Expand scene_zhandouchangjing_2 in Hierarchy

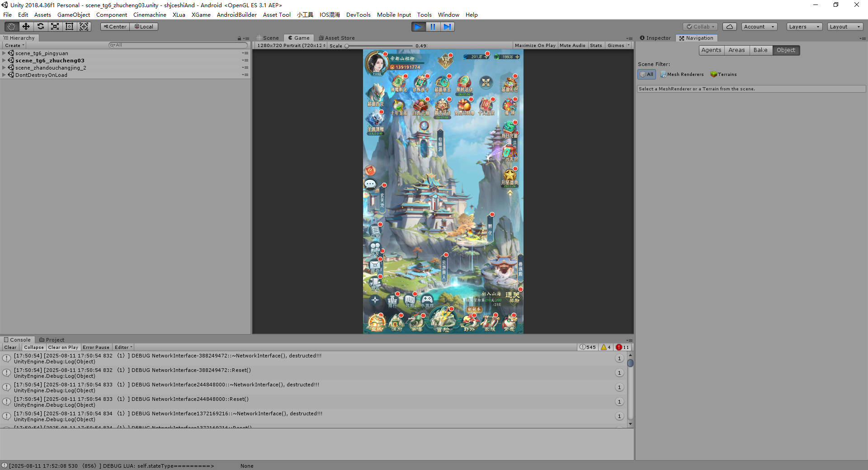(x=4, y=68)
